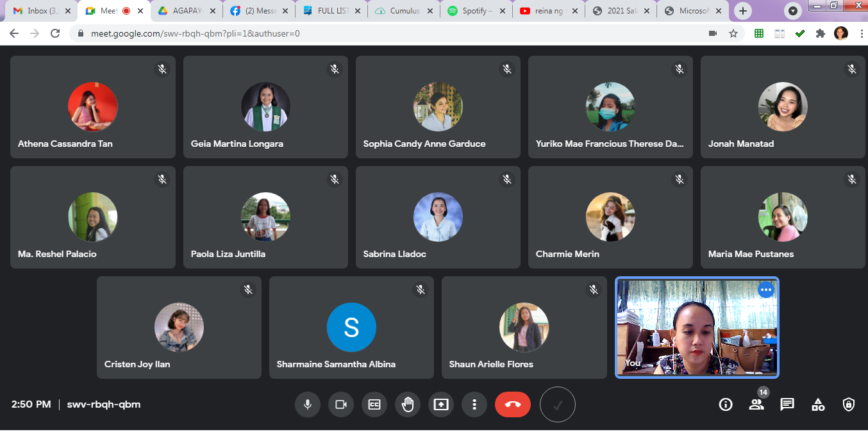This screenshot has height=432, width=868.
Task: Open more options three-dot menu in bottom bar
Action: pos(474,404)
